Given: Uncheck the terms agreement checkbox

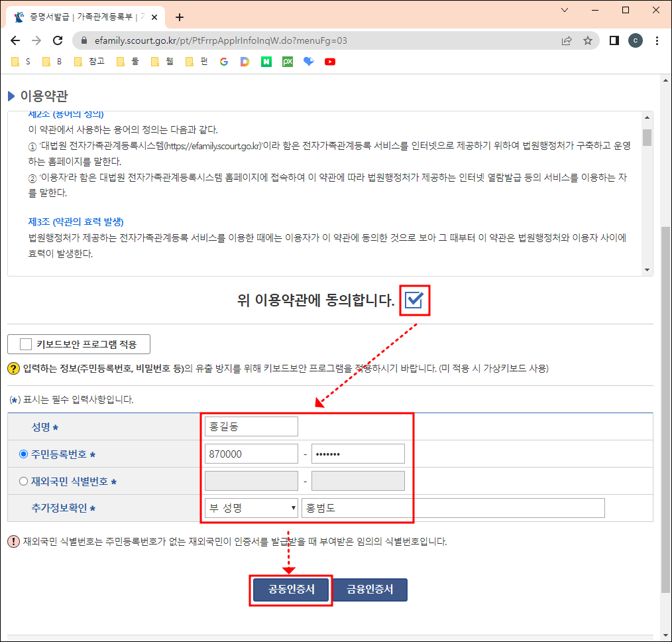Looking at the screenshot, I should [x=414, y=300].
